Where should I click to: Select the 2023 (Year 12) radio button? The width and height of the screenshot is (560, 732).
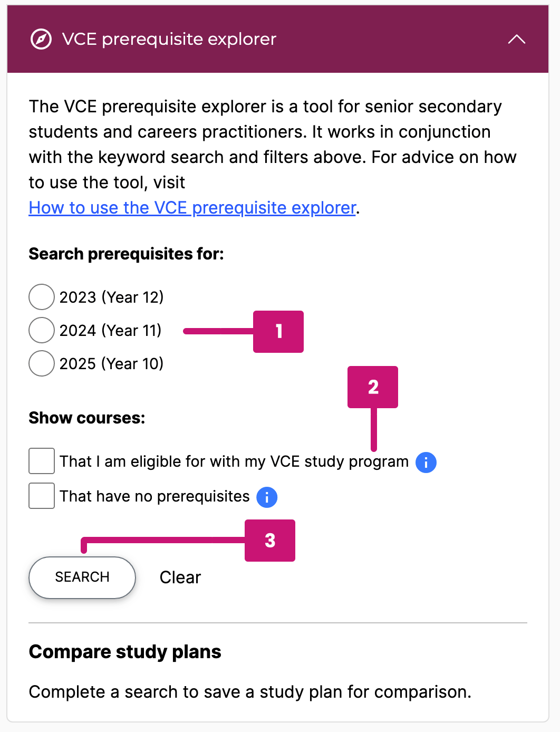(41, 297)
